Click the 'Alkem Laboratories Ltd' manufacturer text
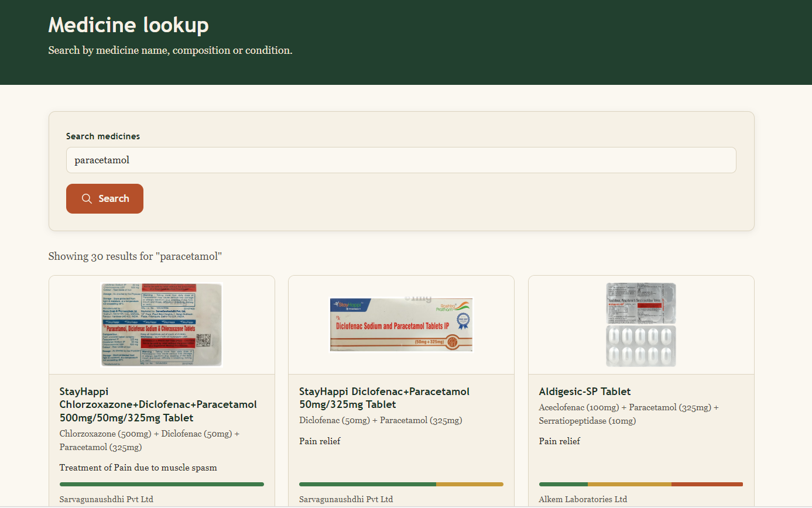The height and width of the screenshot is (508, 812). (583, 499)
